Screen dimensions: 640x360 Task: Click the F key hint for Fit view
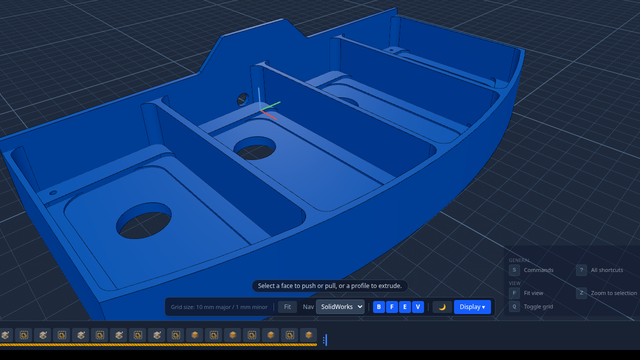pos(514,293)
